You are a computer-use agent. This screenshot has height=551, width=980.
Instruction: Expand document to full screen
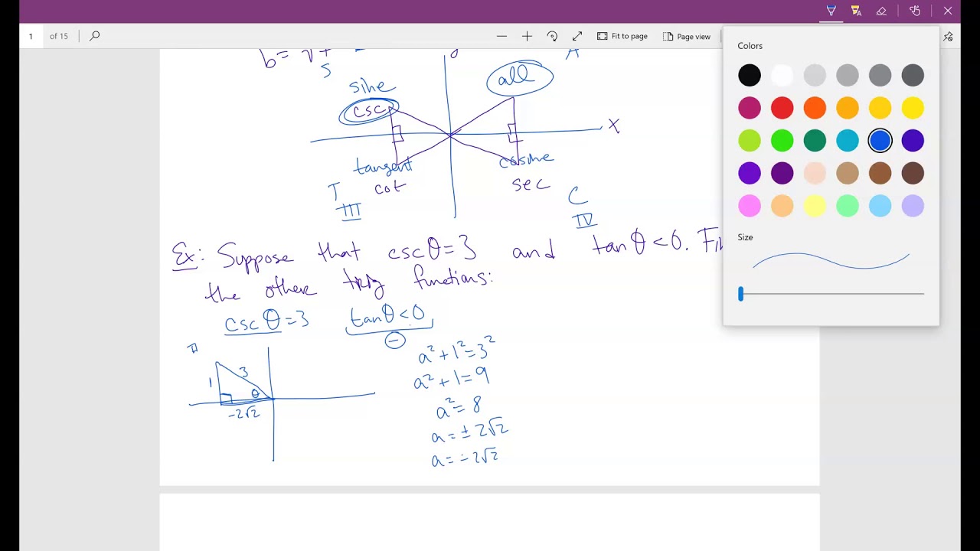pyautogui.click(x=577, y=36)
